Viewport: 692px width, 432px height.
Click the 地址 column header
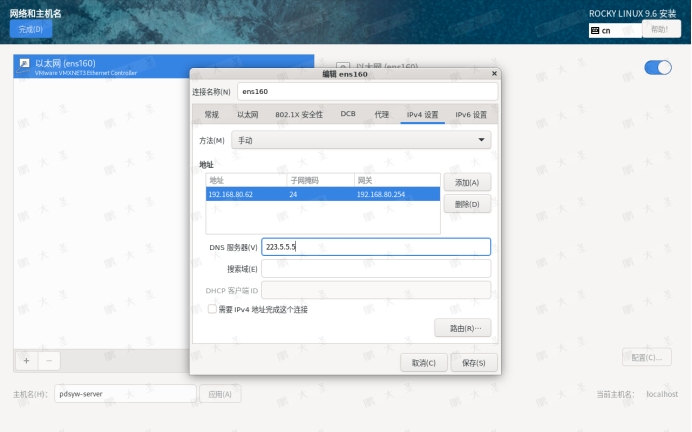click(246, 180)
